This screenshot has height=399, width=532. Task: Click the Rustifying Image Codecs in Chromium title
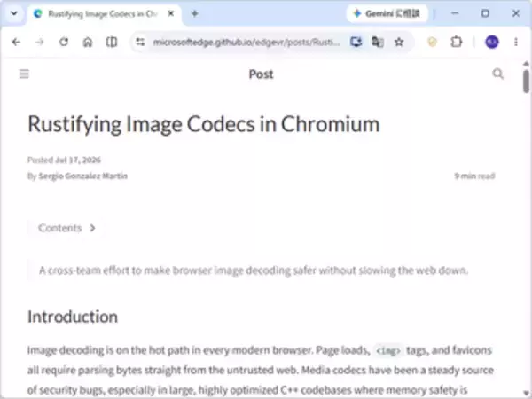(204, 124)
